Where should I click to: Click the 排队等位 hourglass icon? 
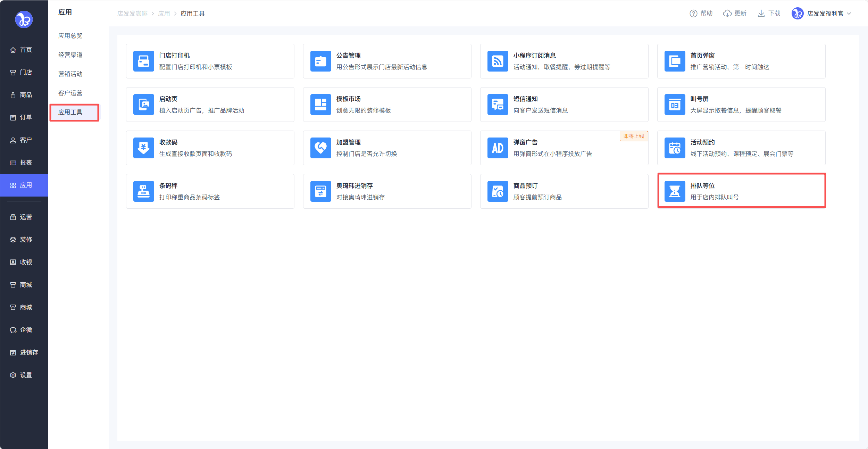pos(675,191)
